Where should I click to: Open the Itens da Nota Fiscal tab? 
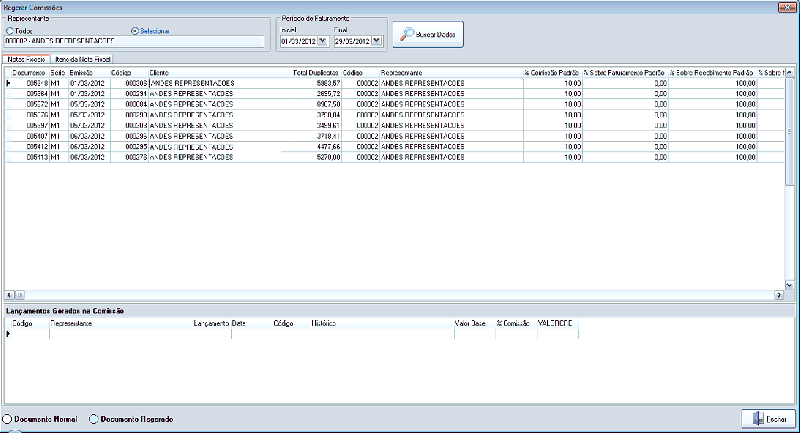[x=82, y=59]
